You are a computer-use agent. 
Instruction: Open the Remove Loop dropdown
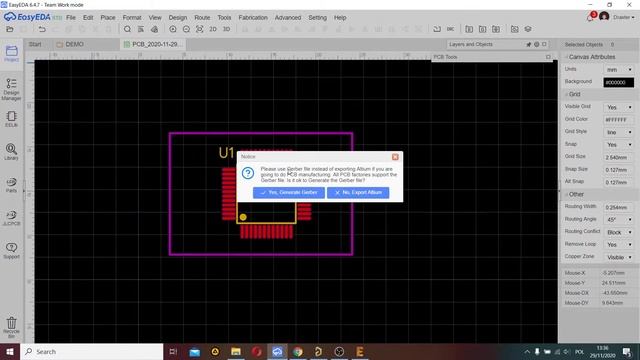click(618, 245)
